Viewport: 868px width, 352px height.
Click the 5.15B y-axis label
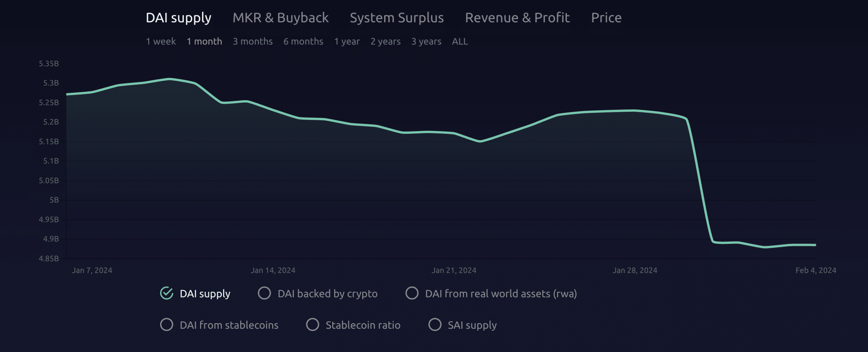coord(49,142)
